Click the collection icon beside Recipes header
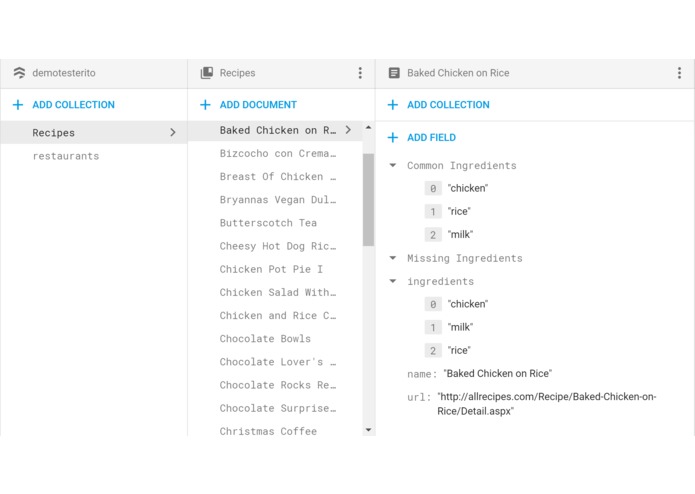Viewport: 695px width, 494px height. click(207, 73)
